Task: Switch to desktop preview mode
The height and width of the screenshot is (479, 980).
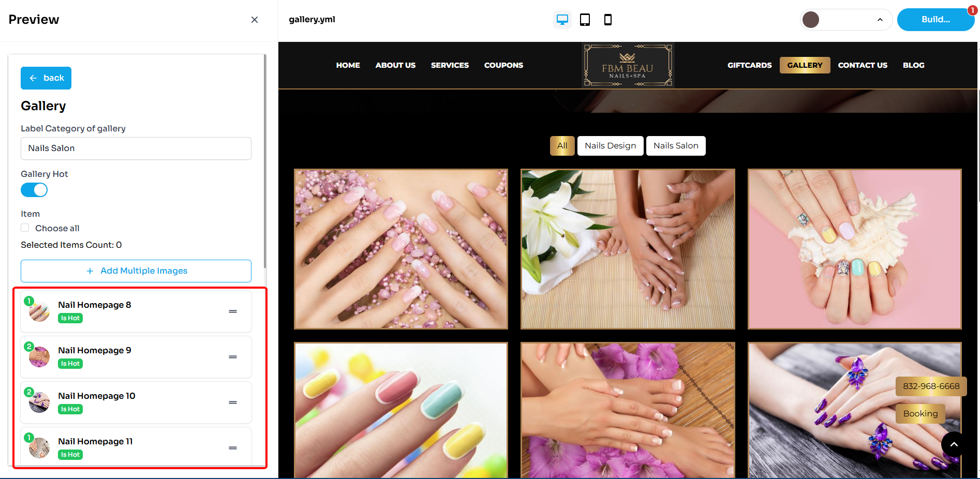Action: point(562,20)
